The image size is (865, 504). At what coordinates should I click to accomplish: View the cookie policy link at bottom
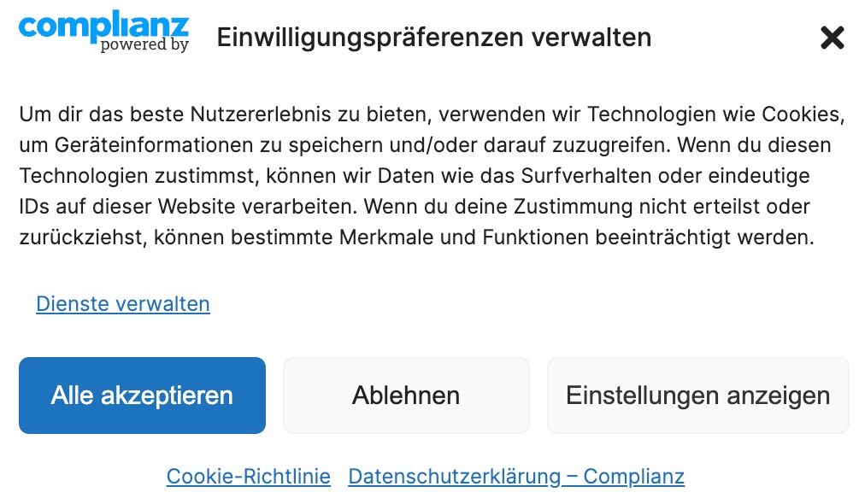[248, 477]
